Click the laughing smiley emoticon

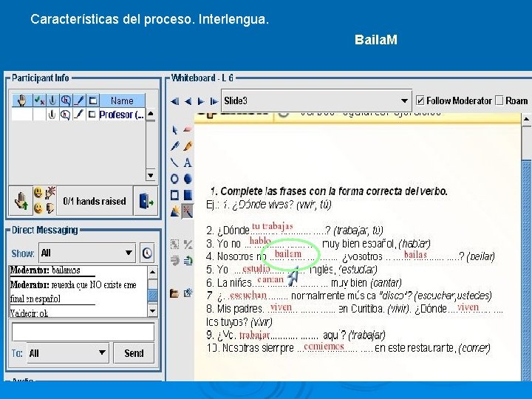(x=38, y=193)
